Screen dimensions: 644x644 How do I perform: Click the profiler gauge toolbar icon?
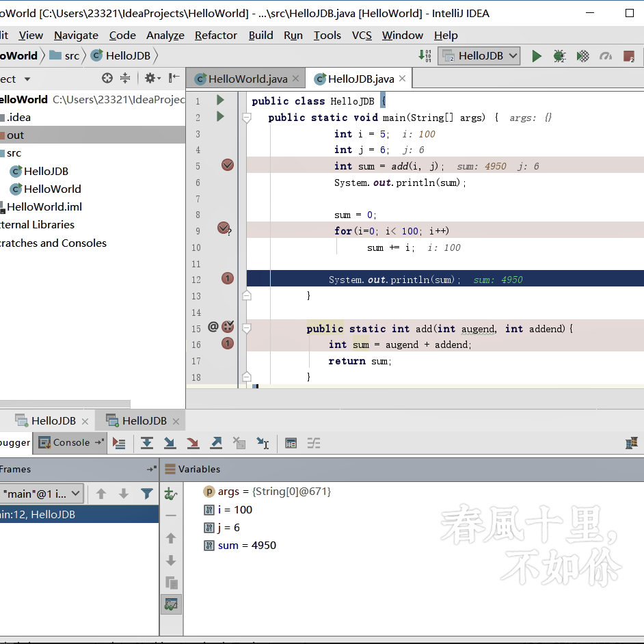pyautogui.click(x=606, y=56)
